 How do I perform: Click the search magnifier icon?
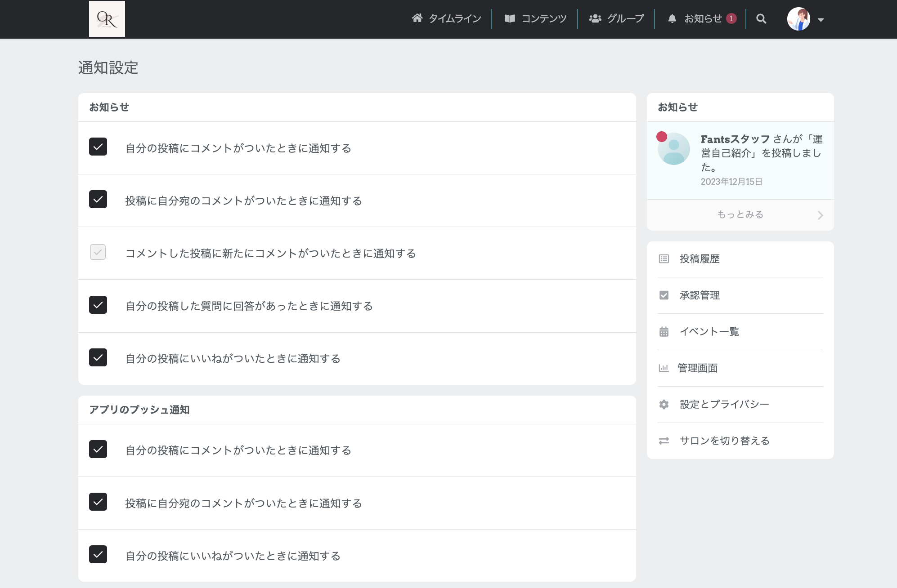[761, 19]
